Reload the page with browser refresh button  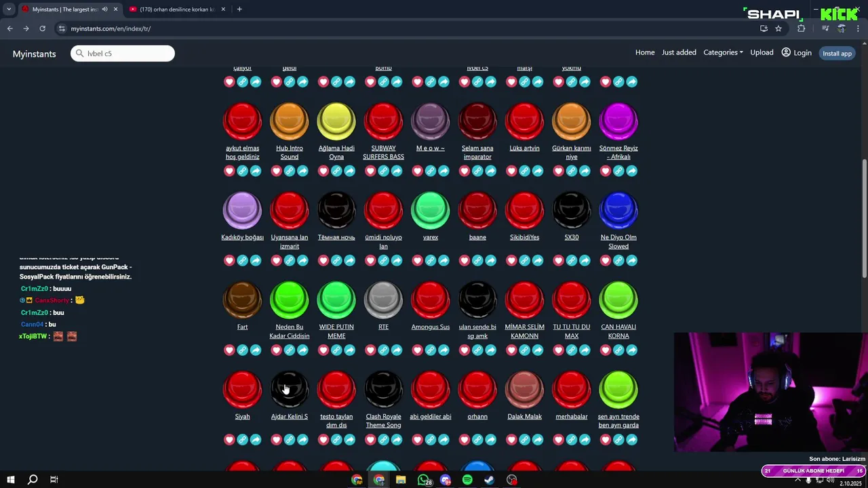pyautogui.click(x=42, y=28)
